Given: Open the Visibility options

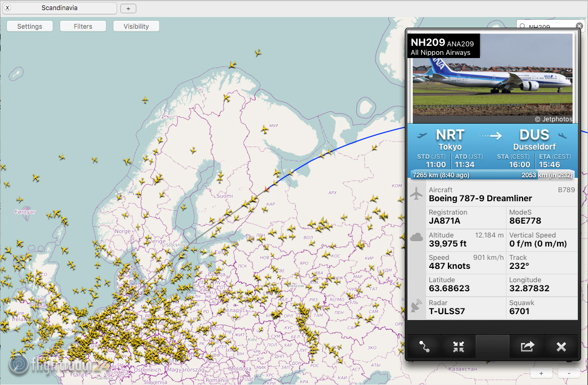Looking at the screenshot, I should click(136, 26).
